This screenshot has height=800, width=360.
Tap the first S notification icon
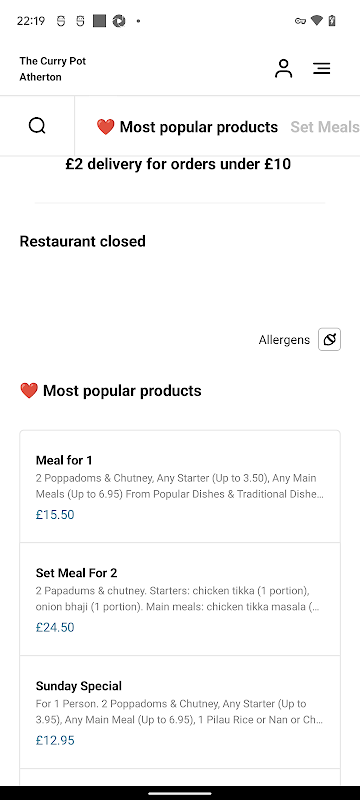(x=61, y=21)
